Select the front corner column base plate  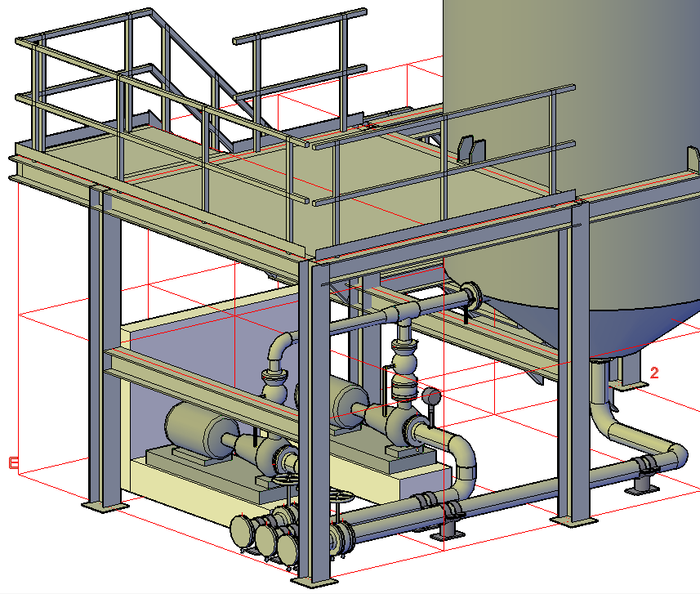point(314,583)
